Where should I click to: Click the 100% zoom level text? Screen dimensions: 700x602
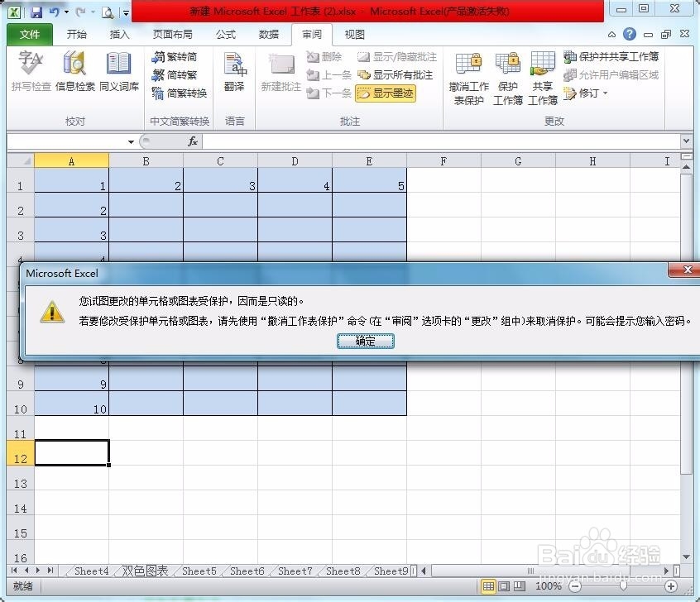pos(549,586)
